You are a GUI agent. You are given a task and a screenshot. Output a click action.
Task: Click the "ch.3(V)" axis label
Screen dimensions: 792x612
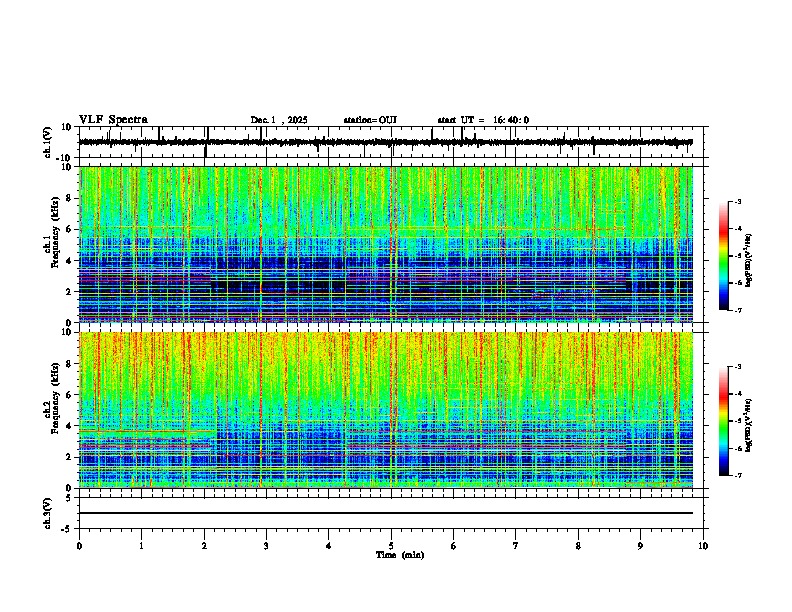tap(48, 514)
